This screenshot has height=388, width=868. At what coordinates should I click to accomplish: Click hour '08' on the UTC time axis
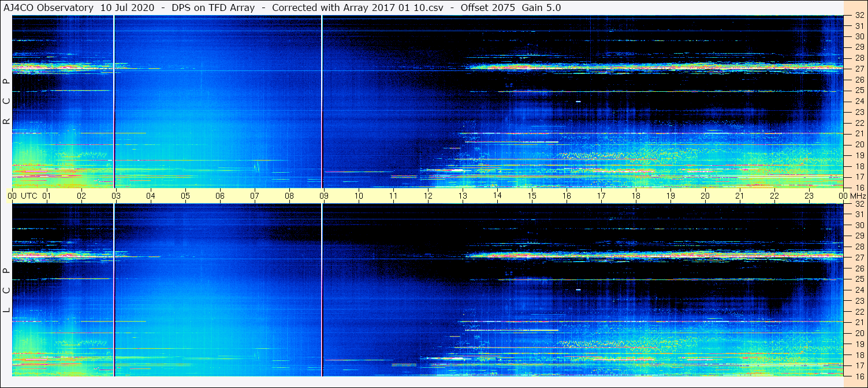pyautogui.click(x=289, y=196)
